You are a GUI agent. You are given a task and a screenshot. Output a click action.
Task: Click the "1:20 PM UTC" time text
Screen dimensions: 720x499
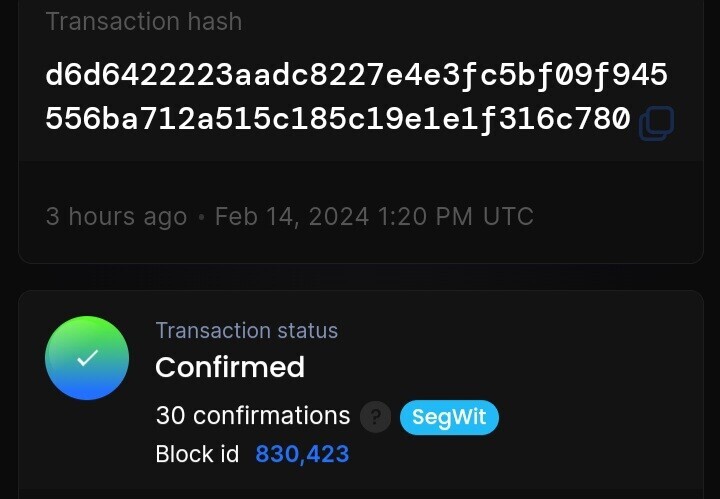(456, 216)
